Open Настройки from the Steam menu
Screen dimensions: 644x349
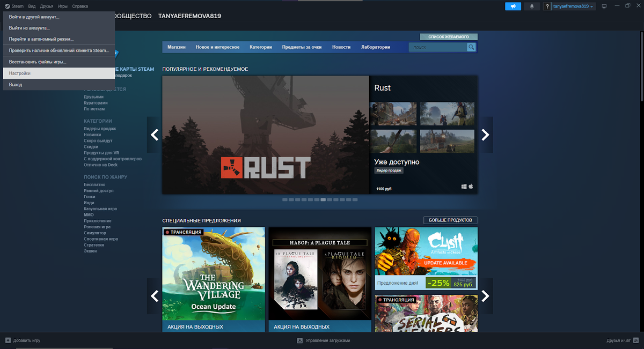click(x=59, y=73)
